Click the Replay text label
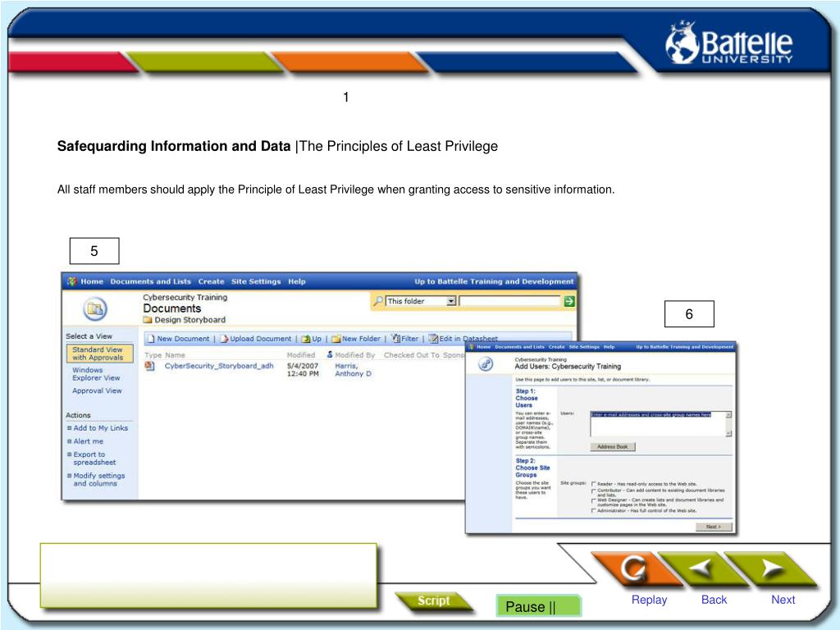The width and height of the screenshot is (840, 630). (650, 600)
